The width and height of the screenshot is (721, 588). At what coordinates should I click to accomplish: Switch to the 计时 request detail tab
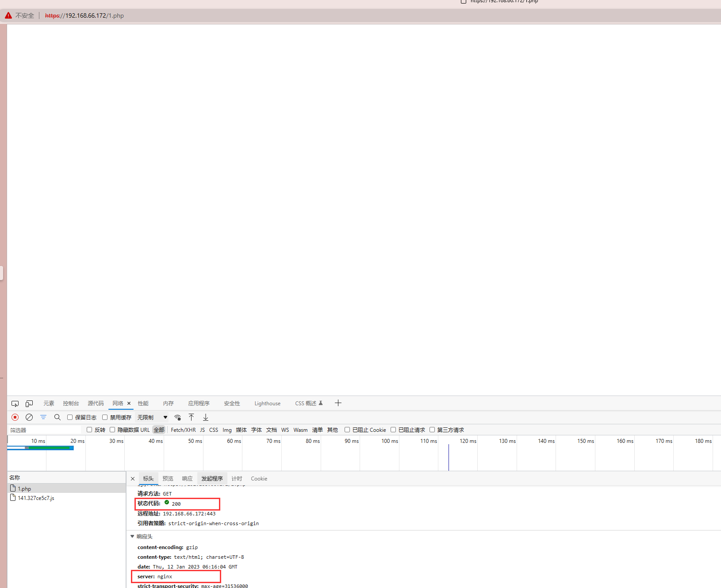[237, 479]
